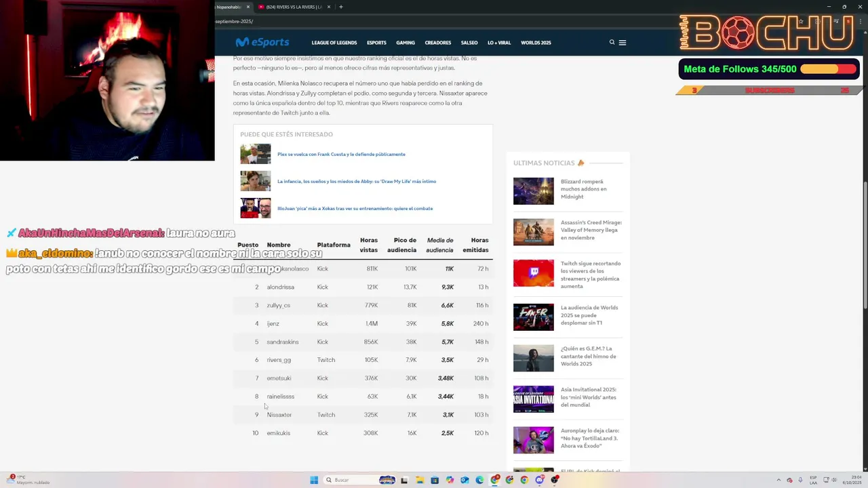This screenshot has height=488, width=868.
Task: Open the League of Legends menu
Action: click(334, 43)
